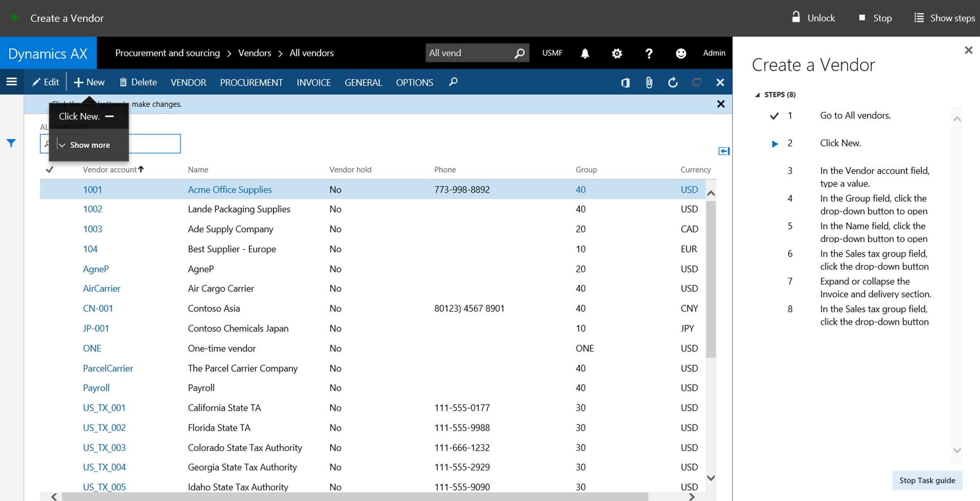Open settings gear in top bar
This screenshot has width=980, height=501.
click(x=617, y=53)
